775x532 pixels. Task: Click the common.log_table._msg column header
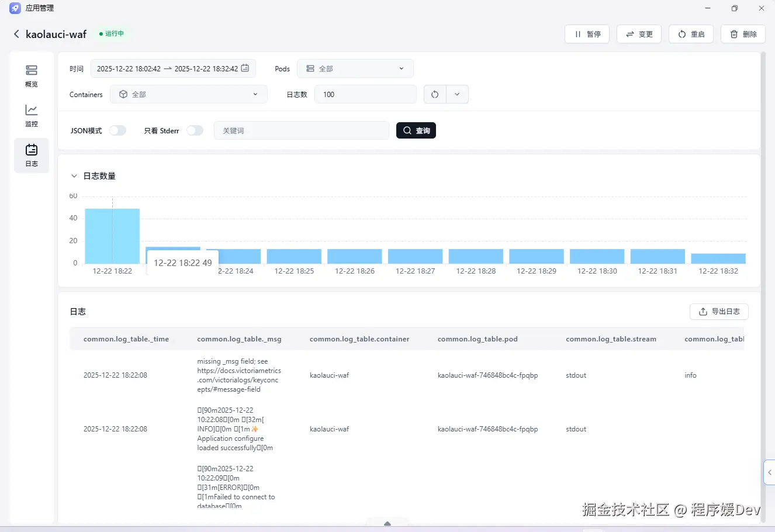239,339
